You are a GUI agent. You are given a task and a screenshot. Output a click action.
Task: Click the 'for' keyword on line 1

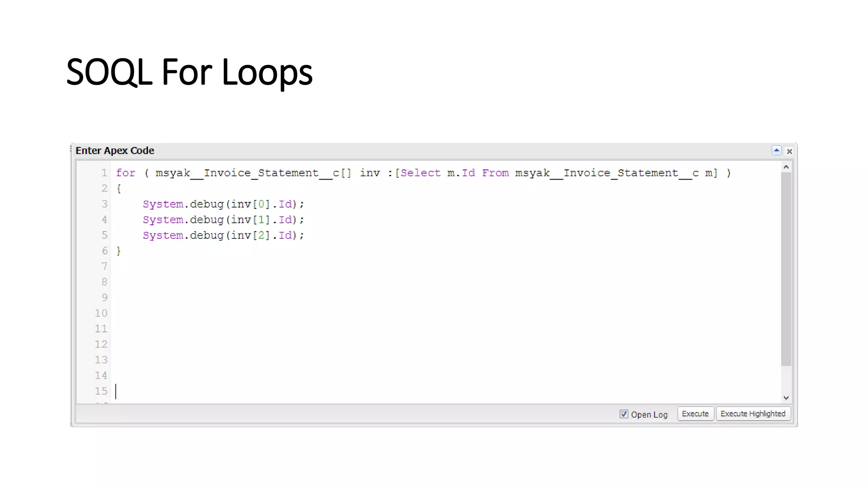[125, 173]
